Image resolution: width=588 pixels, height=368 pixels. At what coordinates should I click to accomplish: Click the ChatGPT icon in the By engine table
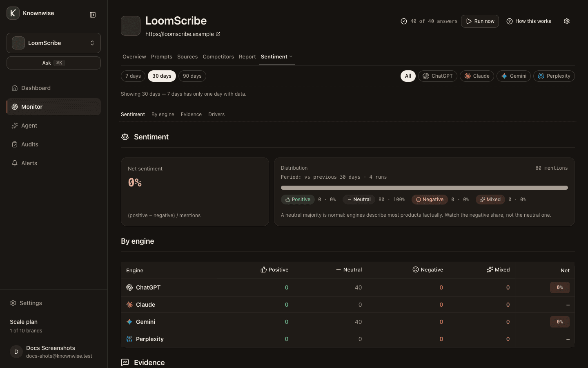click(129, 287)
